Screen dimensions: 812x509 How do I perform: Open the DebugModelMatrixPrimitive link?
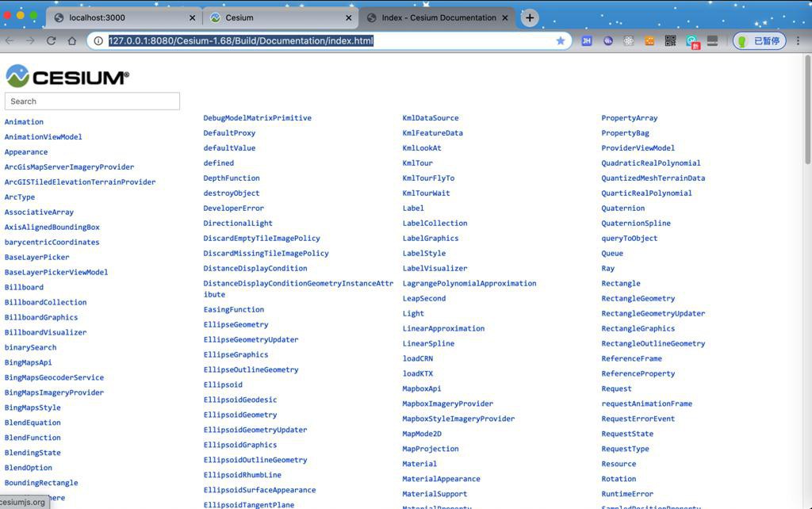coord(258,118)
